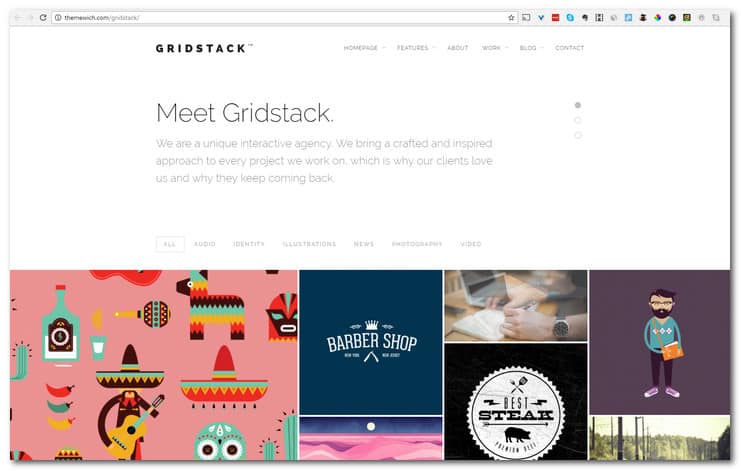
Task: Click the Evernote elephant extension icon
Action: (x=585, y=17)
